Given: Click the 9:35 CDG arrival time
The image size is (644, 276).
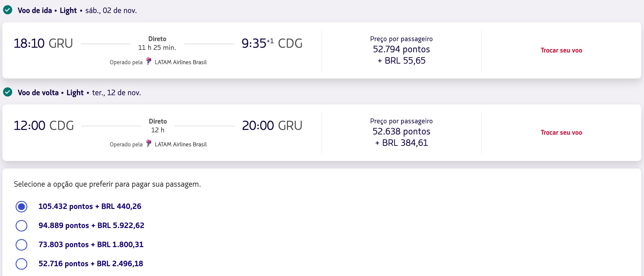Looking at the screenshot, I should (x=272, y=43).
